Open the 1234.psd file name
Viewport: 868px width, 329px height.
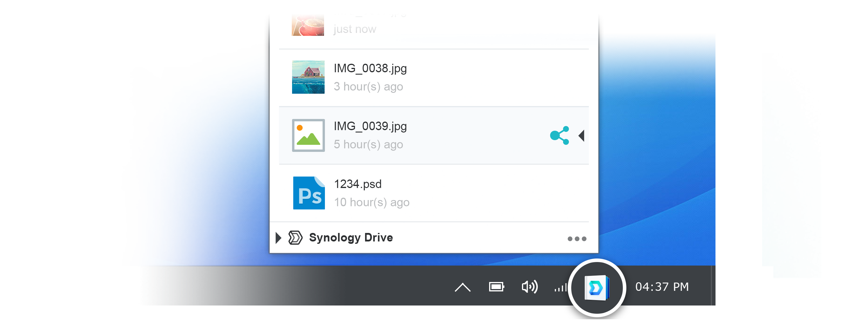[357, 184]
